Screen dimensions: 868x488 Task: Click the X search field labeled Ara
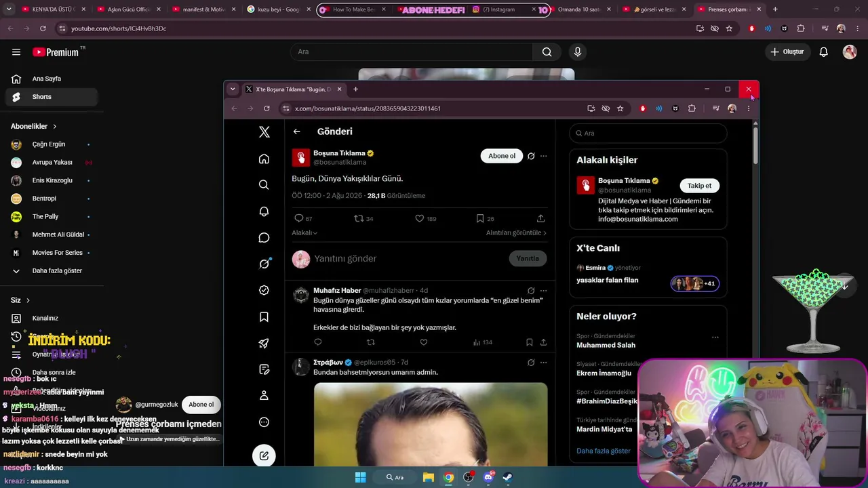[648, 134]
